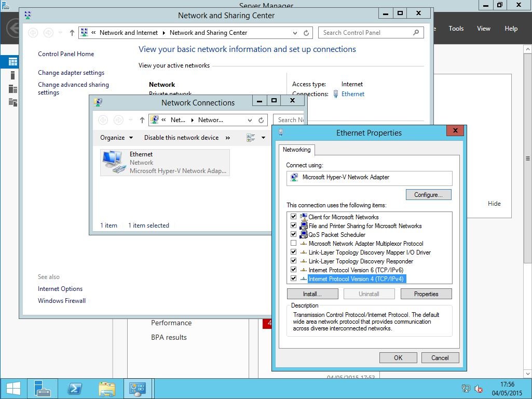
Task: Go up one level in Network and Sharing Center
Action: point(72,33)
